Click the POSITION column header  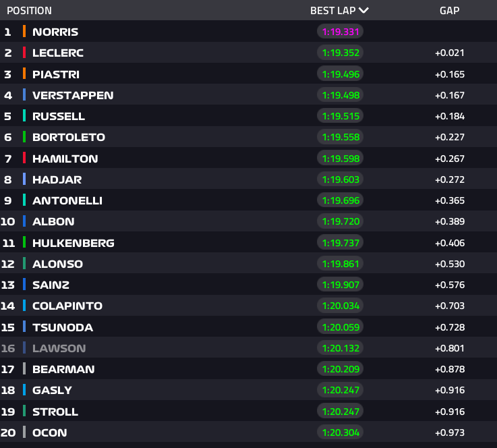(29, 11)
